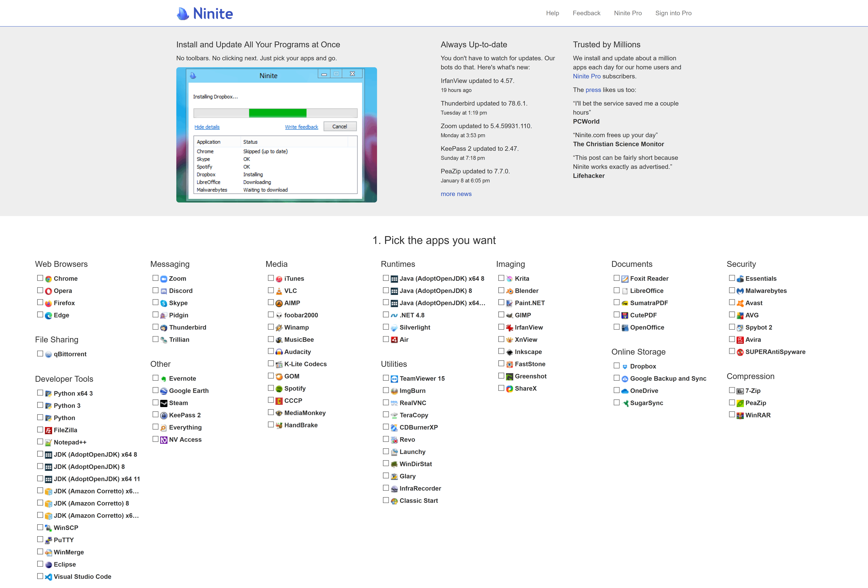Click the Spotify icon in Media

coord(279,389)
